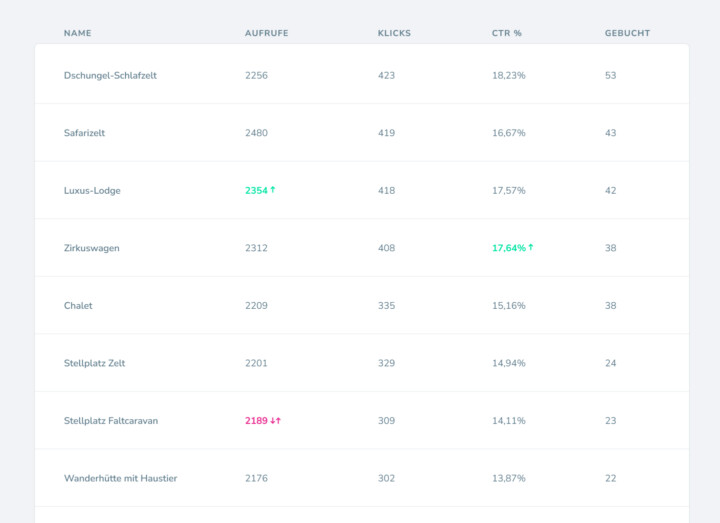Click the 329 clicks value
Image resolution: width=720 pixels, height=523 pixels.
point(386,363)
